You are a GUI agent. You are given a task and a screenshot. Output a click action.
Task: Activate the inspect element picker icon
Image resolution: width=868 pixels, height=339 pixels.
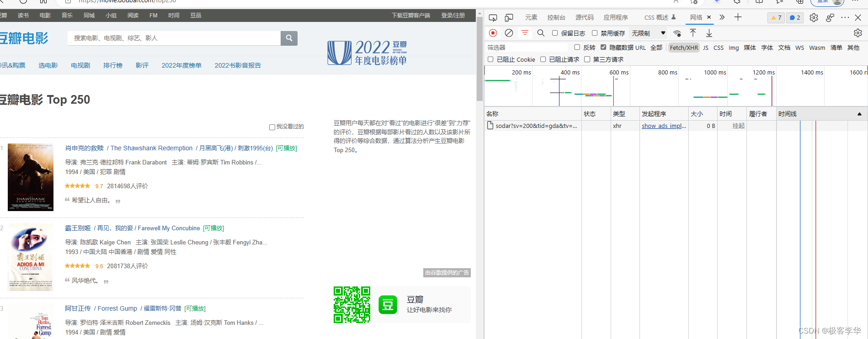coord(493,18)
